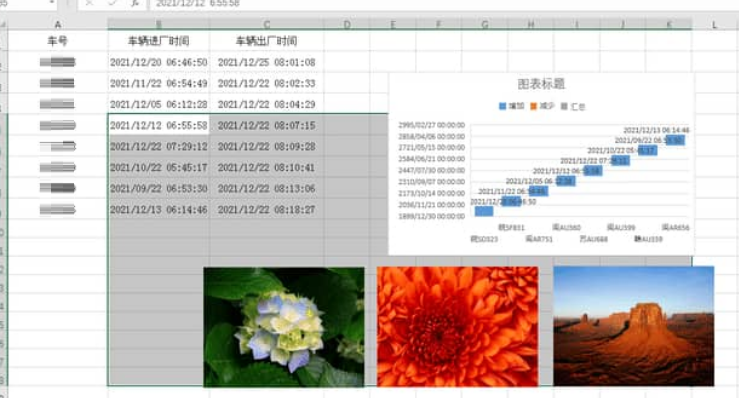Select cell 2021/09/22 06:53:30
Viewport: 739px width, 398px height.
pyautogui.click(x=158, y=188)
